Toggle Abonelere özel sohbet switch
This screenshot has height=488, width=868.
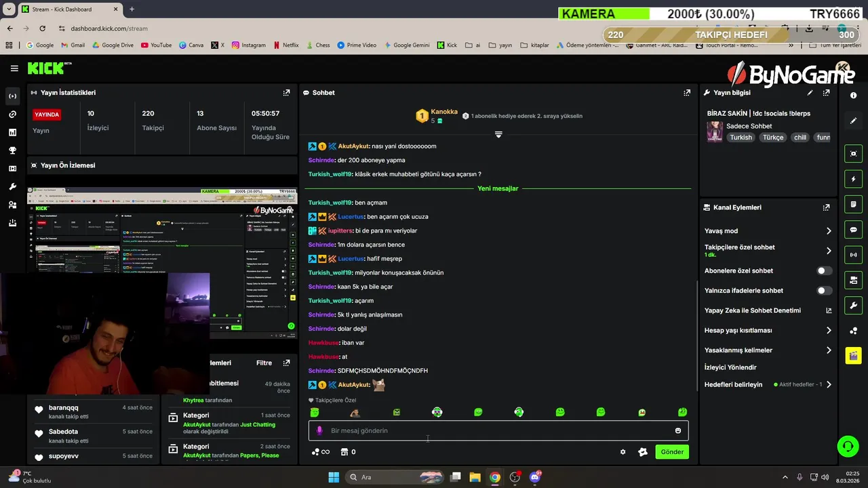[824, 270]
